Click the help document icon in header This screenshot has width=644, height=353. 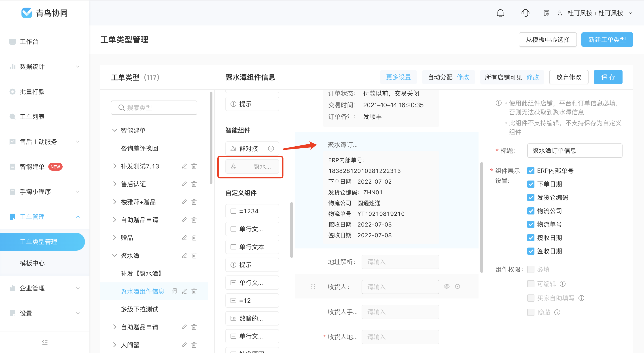point(546,13)
